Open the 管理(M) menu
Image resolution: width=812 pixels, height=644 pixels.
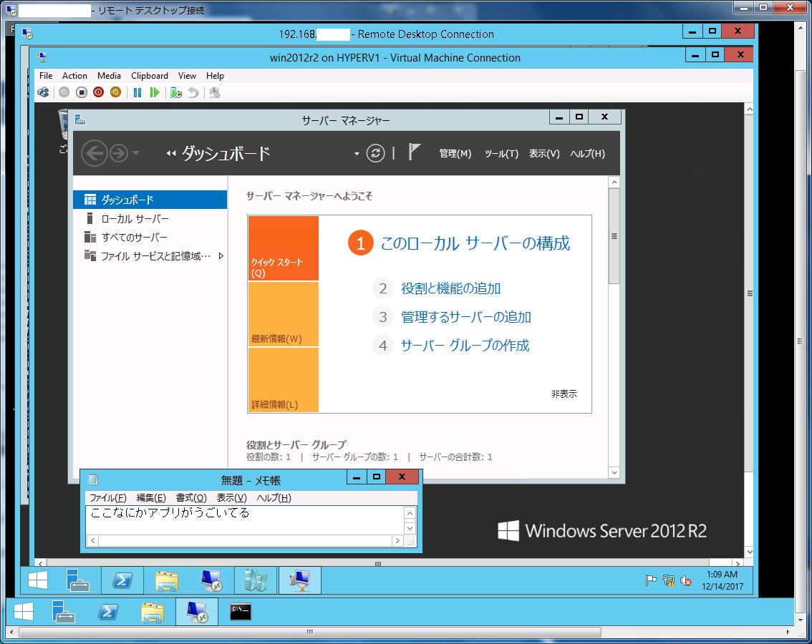[455, 154]
